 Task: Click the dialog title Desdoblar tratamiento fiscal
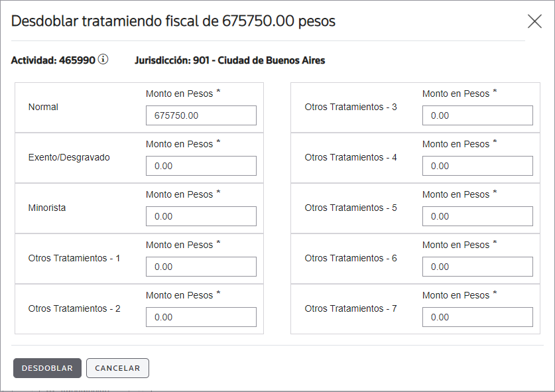173,21
